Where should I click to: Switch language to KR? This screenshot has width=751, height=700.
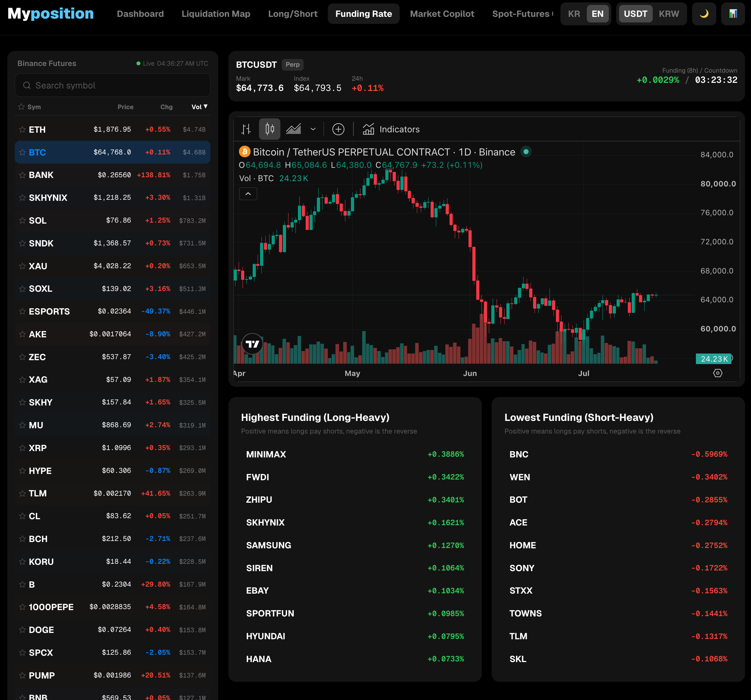coord(574,14)
